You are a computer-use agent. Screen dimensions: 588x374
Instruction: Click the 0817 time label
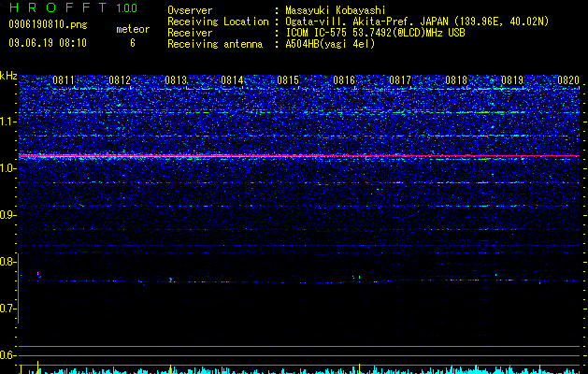[x=400, y=80]
